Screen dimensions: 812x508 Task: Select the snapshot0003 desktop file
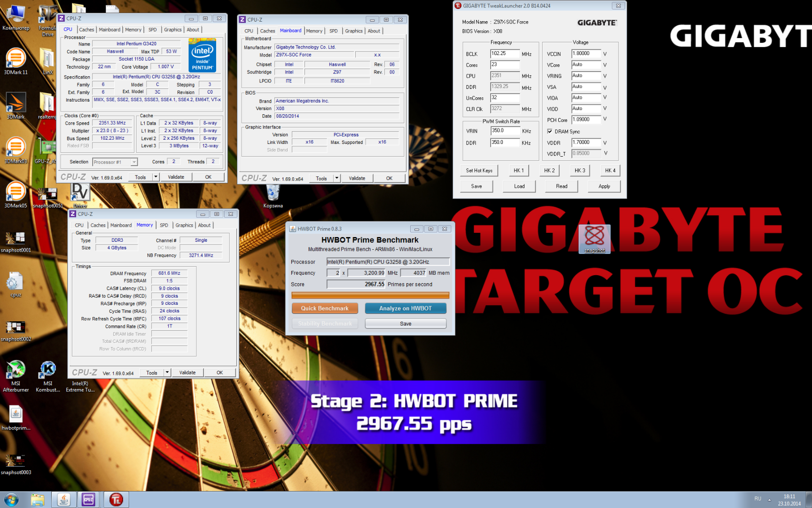coord(16,464)
